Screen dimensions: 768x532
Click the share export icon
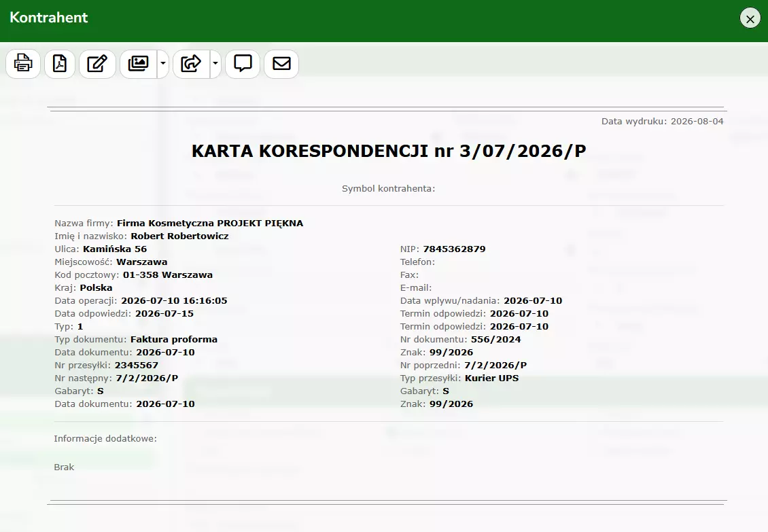191,64
